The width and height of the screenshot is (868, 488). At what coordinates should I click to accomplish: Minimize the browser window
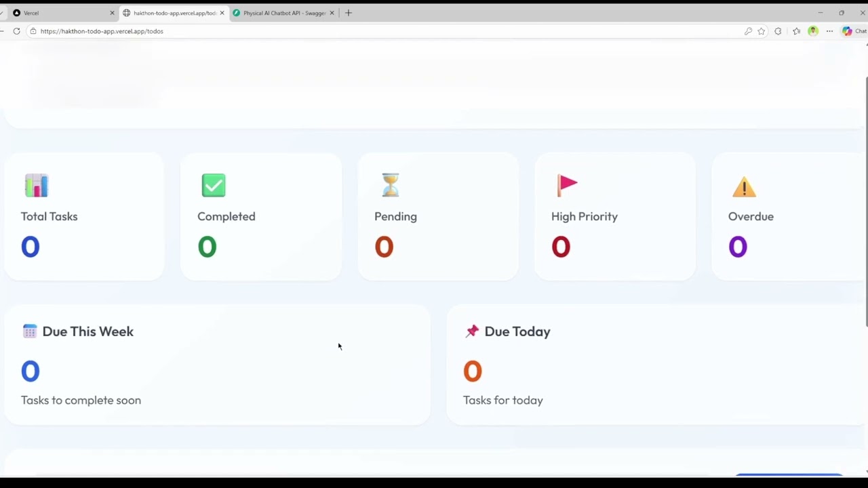tap(820, 13)
